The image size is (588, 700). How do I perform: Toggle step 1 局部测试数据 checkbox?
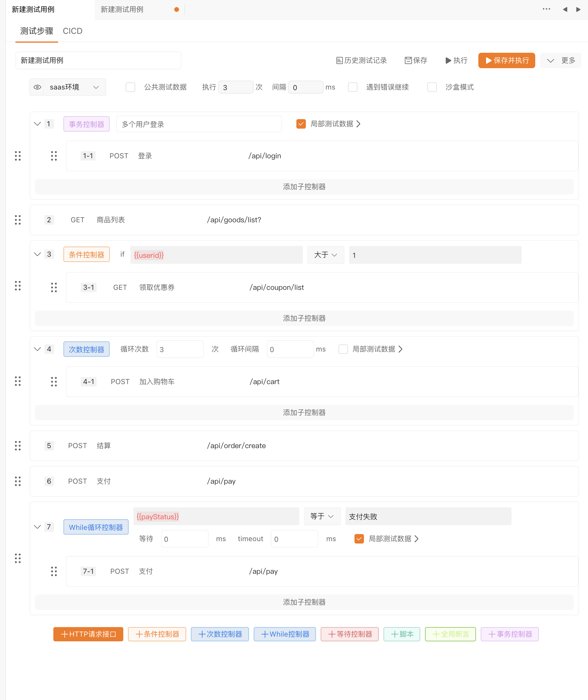pos(301,124)
